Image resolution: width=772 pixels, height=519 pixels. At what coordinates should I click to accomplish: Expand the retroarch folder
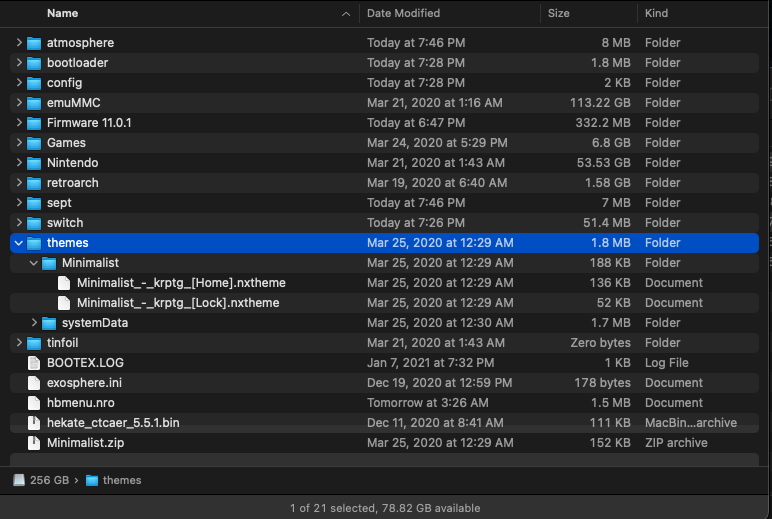pyautogui.click(x=19, y=183)
